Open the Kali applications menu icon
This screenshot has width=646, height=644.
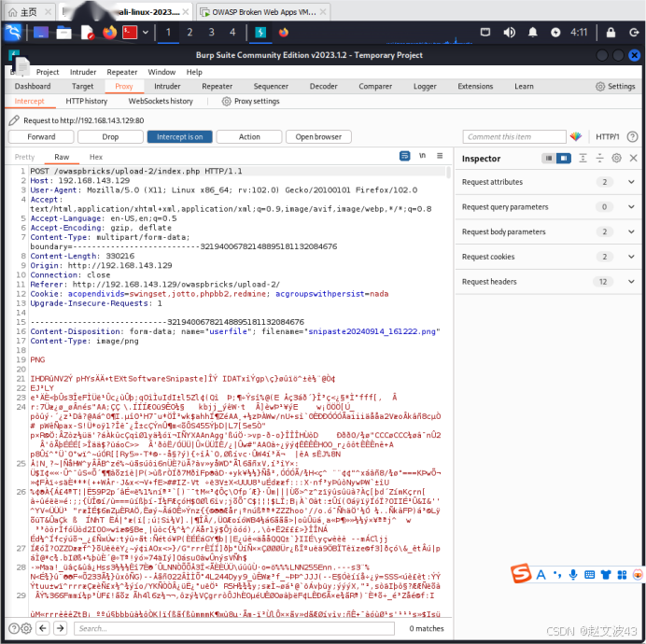coord(13,32)
